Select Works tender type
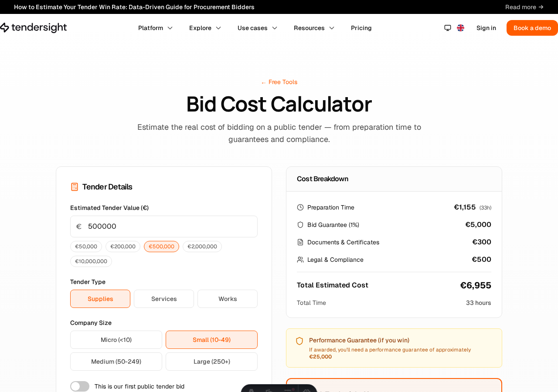 (228, 299)
